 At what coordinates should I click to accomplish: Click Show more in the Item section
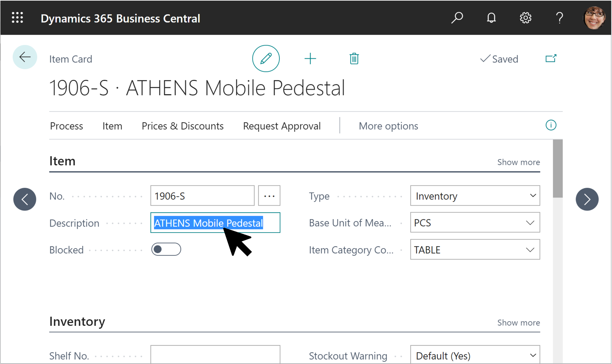click(x=518, y=162)
